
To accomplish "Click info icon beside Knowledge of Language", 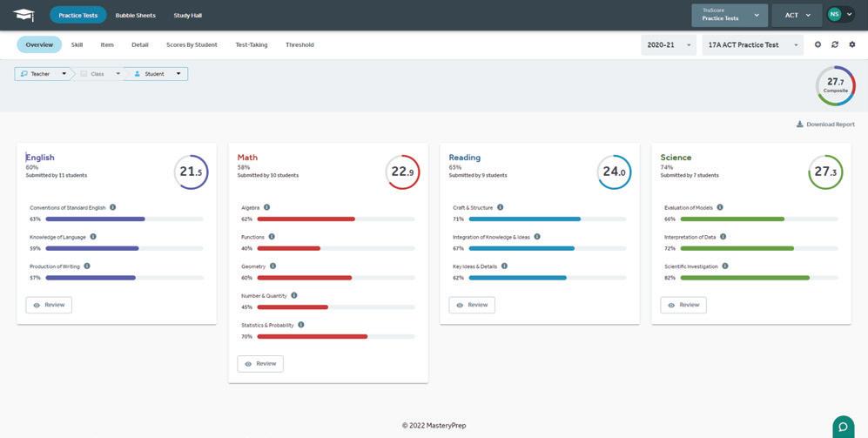I will 93,237.
